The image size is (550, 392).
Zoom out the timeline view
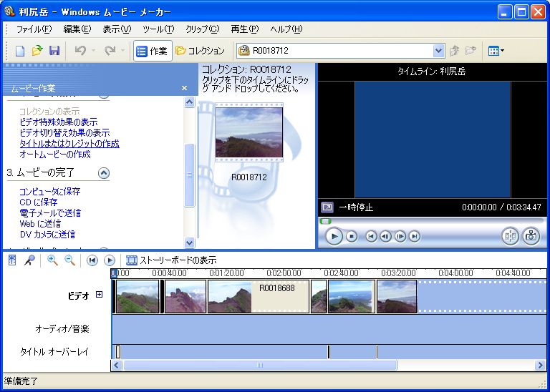pos(69,260)
